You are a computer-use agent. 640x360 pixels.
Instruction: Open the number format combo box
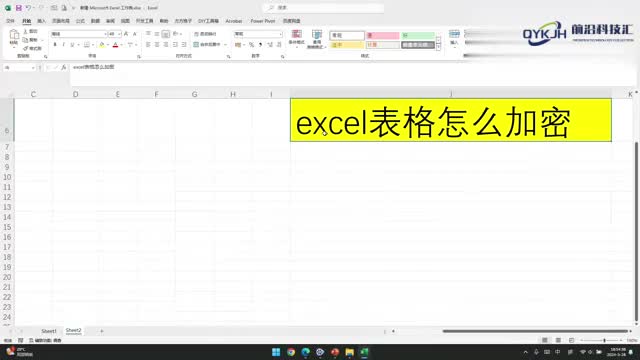(258, 34)
